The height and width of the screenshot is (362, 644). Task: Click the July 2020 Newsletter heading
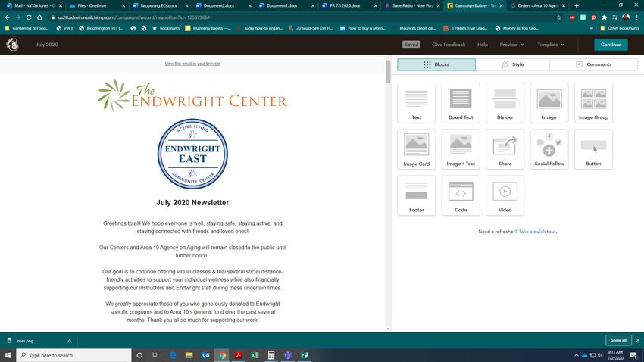pyautogui.click(x=192, y=202)
